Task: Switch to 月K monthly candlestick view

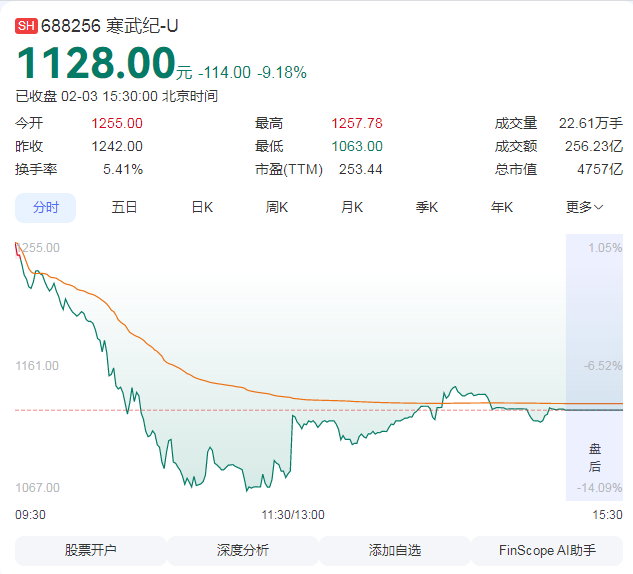Action: tap(352, 208)
